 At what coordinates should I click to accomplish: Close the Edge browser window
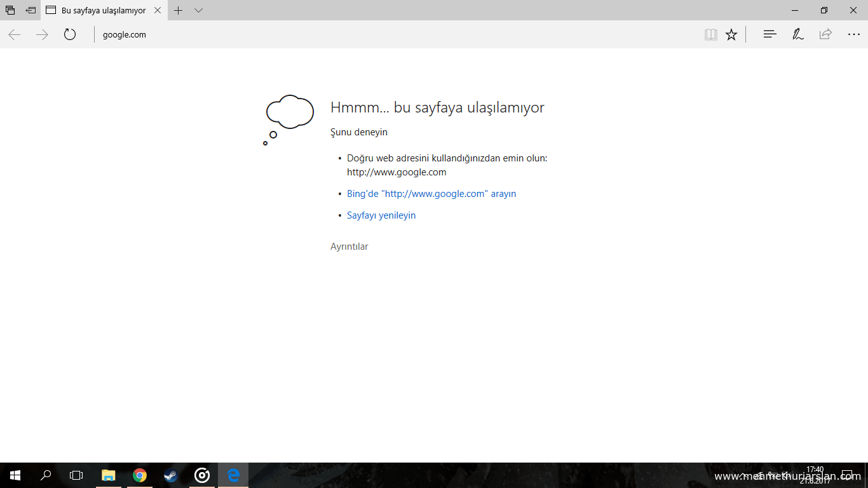point(853,10)
